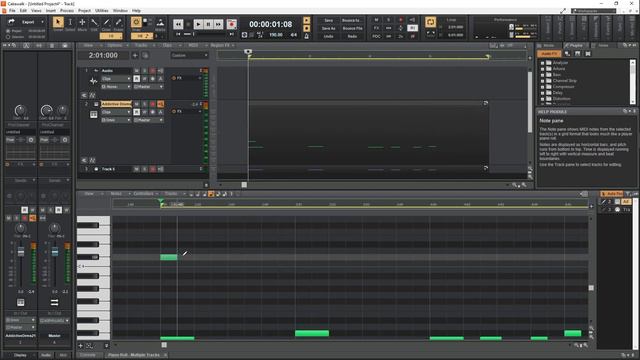Toggle the metronome bell icon
The width and height of the screenshot is (640, 360).
(x=307, y=36)
